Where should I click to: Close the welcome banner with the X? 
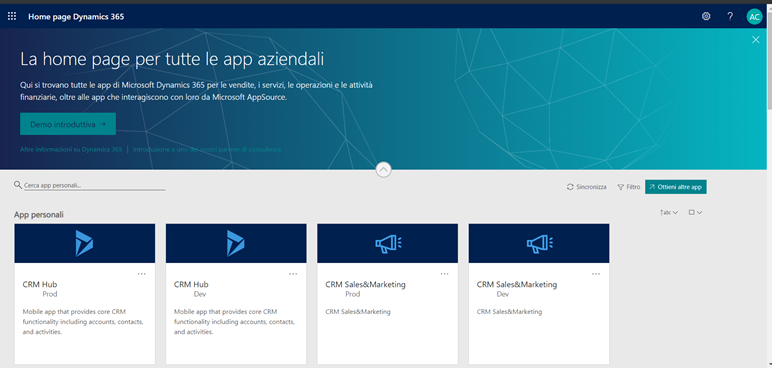coord(755,39)
